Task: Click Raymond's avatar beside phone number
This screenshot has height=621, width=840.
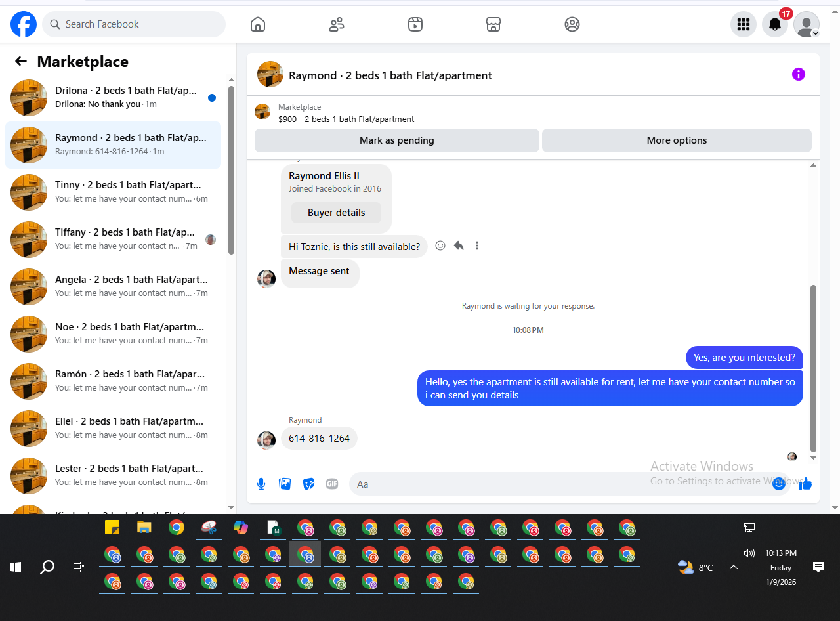Action: tap(266, 440)
